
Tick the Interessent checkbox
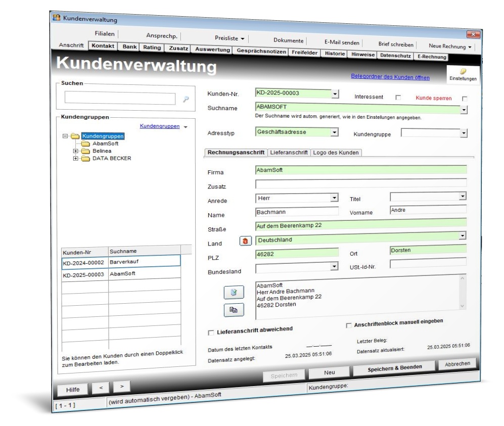(x=398, y=98)
